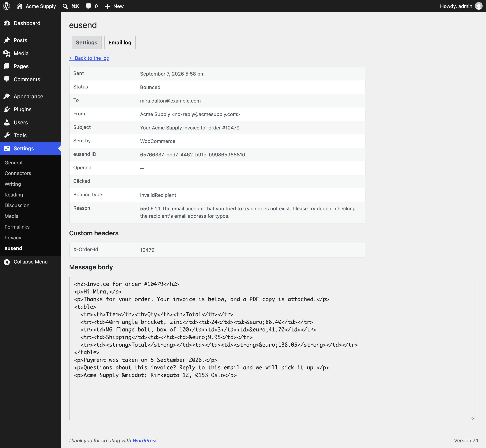Click the comments bubble icon in admin bar
This screenshot has height=448, width=486.
pos(88,6)
